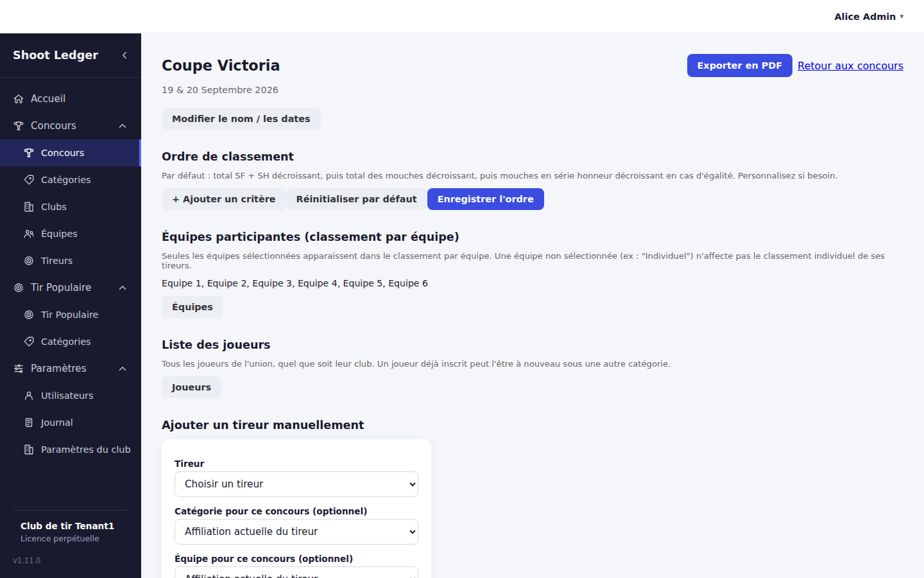Open the Tireur dropdown
Image resolution: width=924 pixels, height=578 pixels.
pyautogui.click(x=296, y=484)
